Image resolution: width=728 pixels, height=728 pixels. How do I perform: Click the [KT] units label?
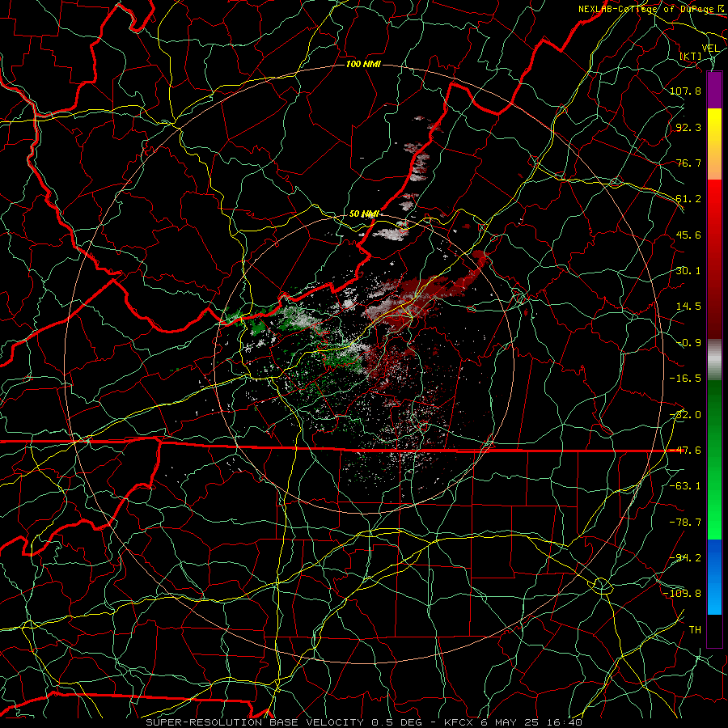(691, 56)
